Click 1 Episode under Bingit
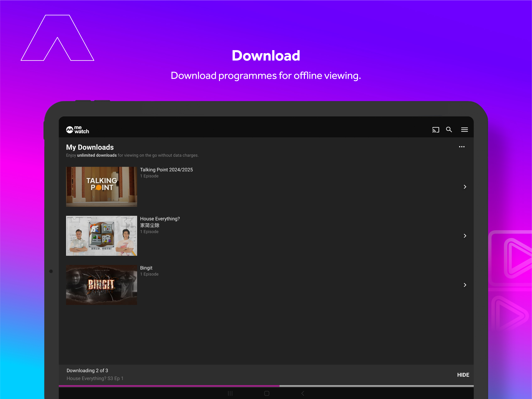Viewport: 532px width, 399px height. (149, 274)
